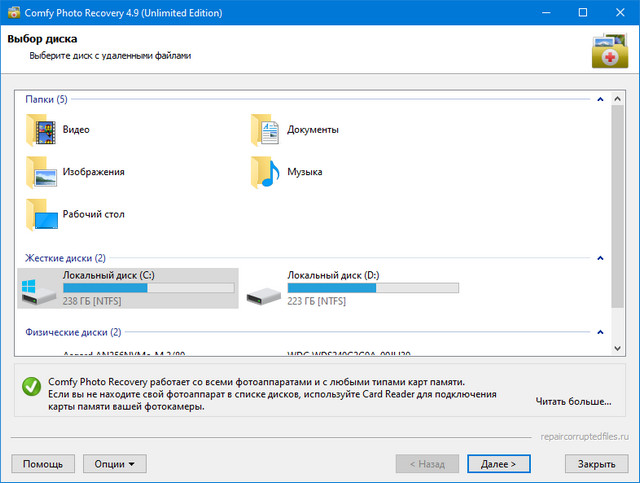
Task: Click the Comfy Photo Recovery logo icon
Action: [x=609, y=50]
